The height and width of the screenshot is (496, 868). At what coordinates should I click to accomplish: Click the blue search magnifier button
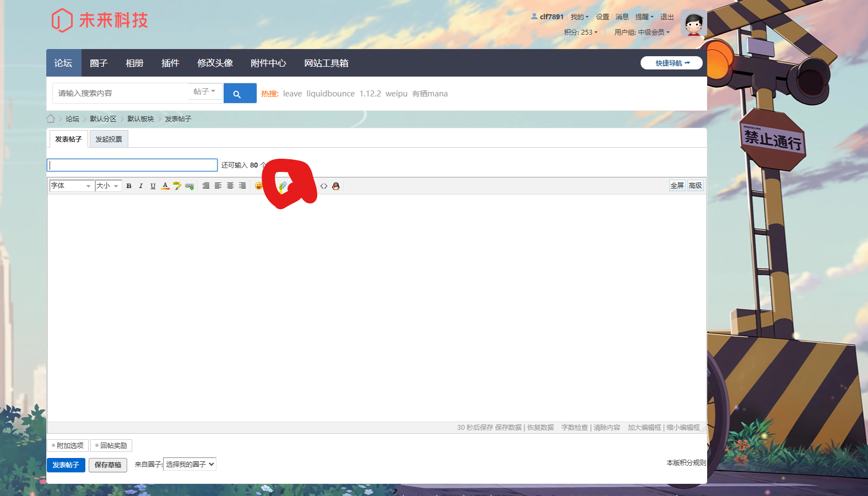tap(240, 93)
